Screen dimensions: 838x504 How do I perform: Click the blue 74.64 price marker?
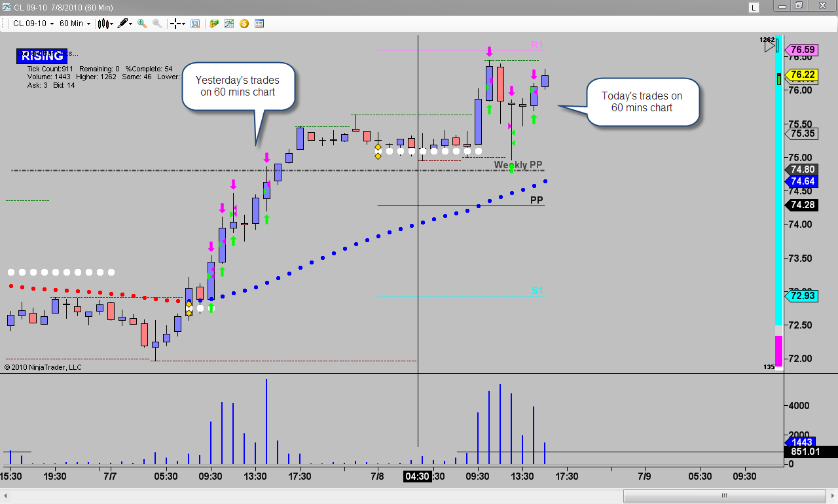803,181
